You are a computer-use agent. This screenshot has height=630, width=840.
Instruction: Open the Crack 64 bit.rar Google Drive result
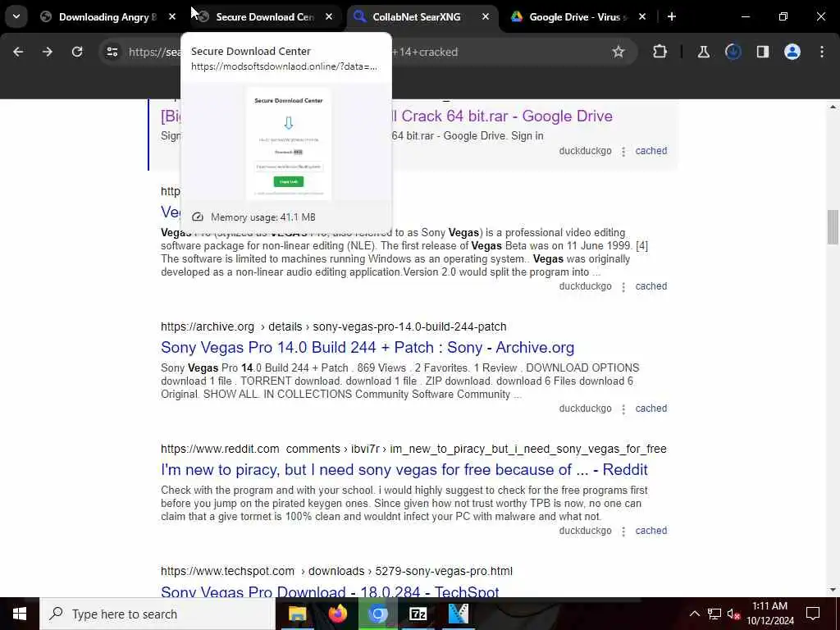point(502,116)
